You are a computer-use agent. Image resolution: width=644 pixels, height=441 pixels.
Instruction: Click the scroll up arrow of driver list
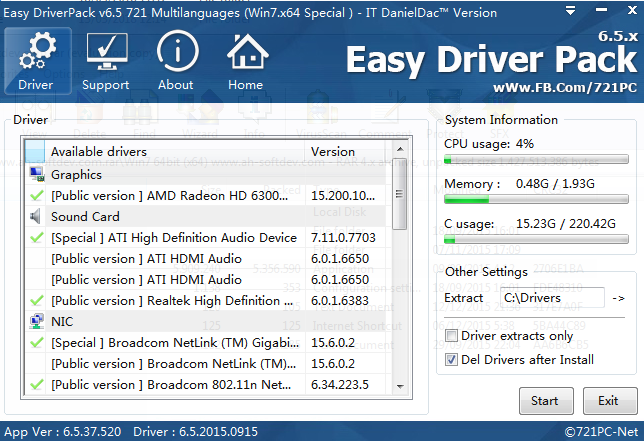coord(400,149)
